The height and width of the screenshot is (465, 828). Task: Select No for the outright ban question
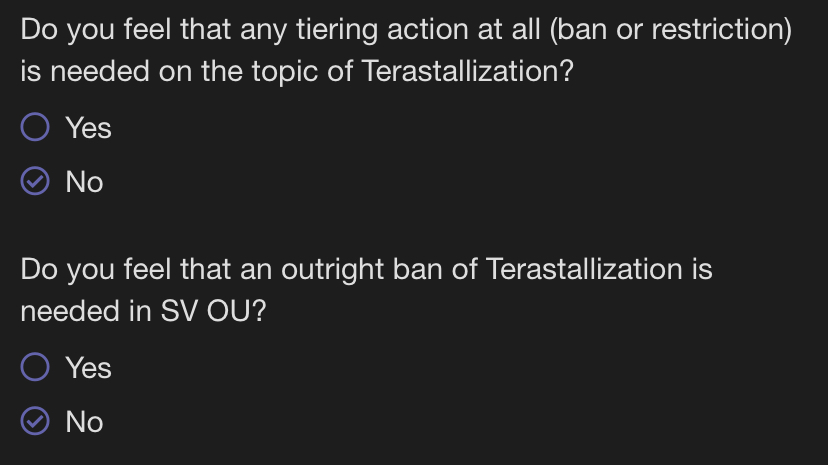click(x=62, y=422)
